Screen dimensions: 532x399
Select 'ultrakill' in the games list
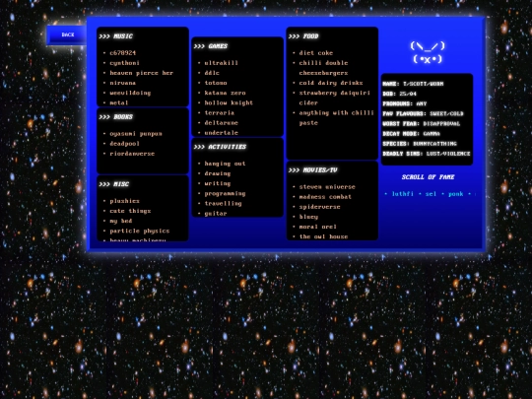[222, 63]
